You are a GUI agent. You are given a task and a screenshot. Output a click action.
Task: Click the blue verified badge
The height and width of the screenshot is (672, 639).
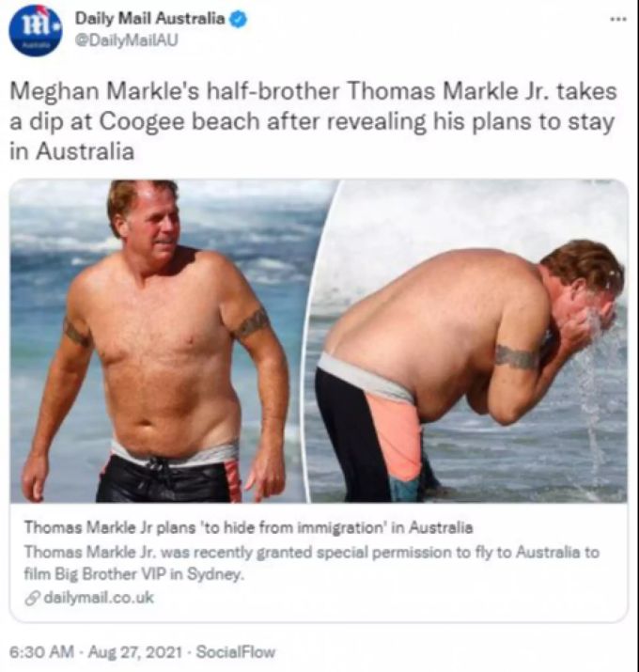click(239, 20)
